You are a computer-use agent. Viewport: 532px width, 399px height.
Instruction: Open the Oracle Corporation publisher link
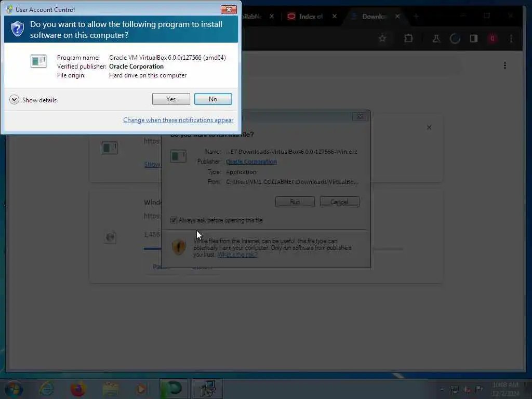click(x=251, y=162)
